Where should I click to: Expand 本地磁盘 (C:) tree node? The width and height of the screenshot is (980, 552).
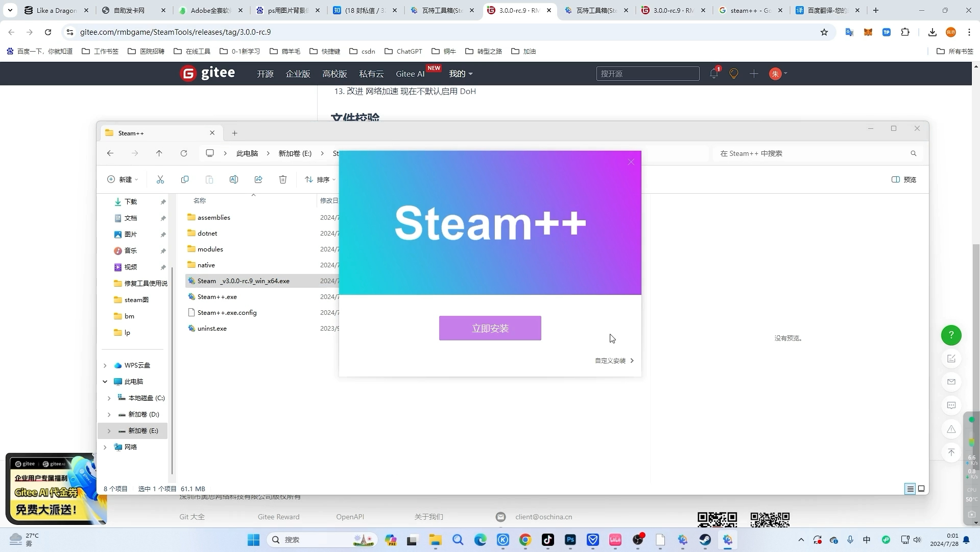tap(109, 398)
